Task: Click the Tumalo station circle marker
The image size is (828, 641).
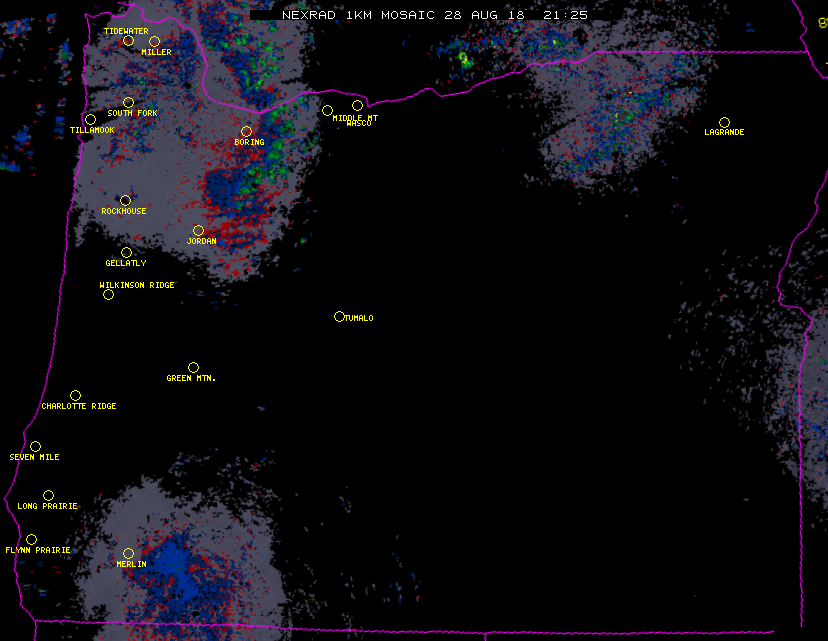Action: 339,316
